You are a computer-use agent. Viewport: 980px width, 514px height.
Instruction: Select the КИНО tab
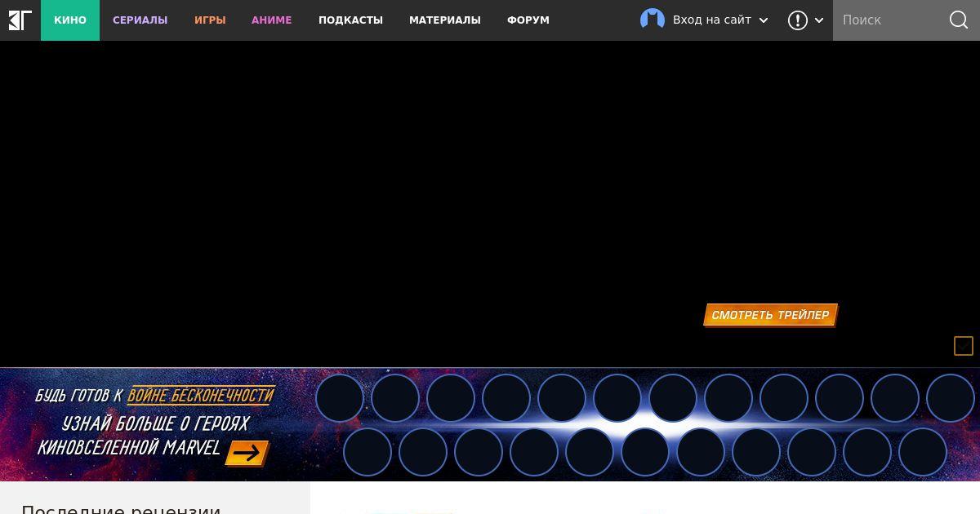point(70,20)
